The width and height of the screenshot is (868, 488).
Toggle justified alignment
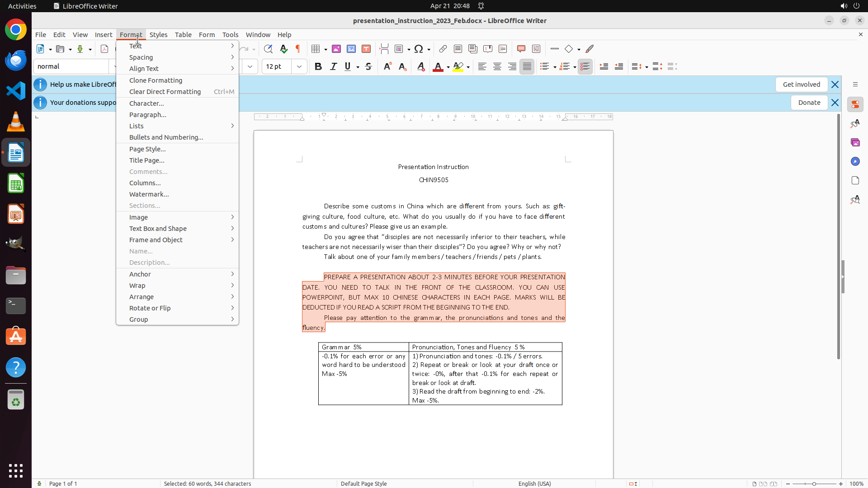click(x=527, y=66)
